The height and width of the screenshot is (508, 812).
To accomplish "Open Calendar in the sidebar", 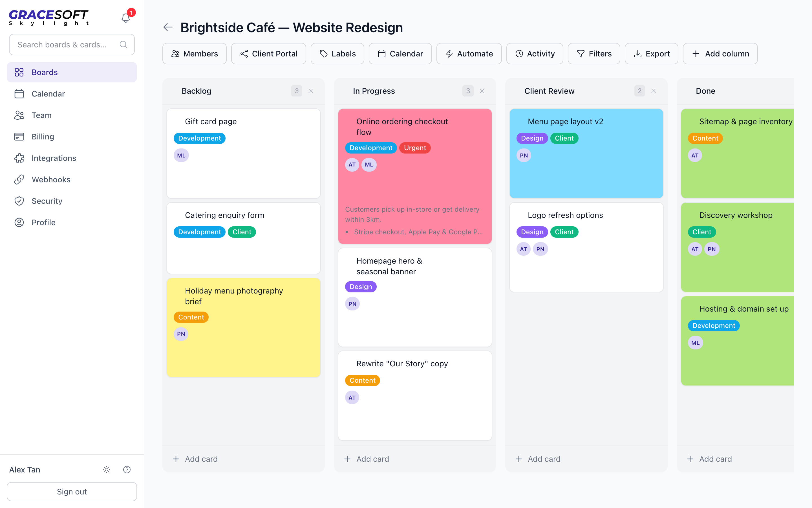I will pos(72,94).
